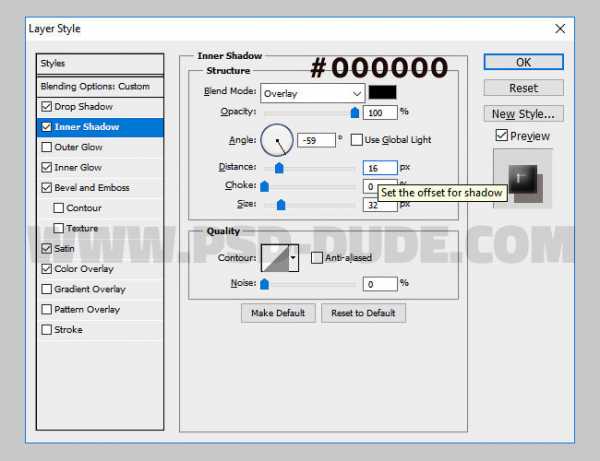Click the black shadow color swatch
This screenshot has width=600, height=461.
[382, 92]
